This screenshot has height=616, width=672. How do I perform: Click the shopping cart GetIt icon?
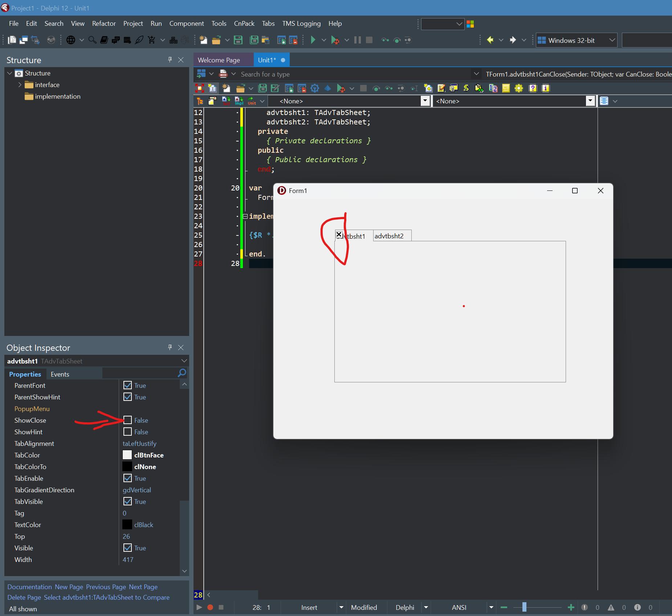point(151,40)
